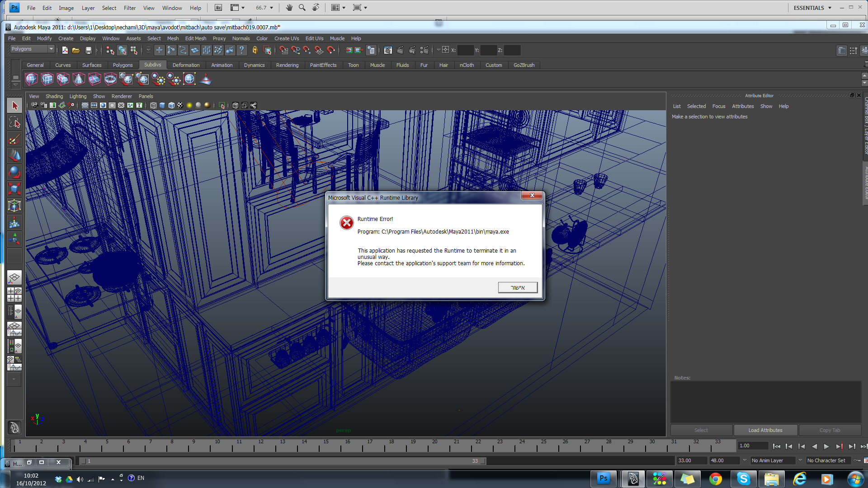The width and height of the screenshot is (868, 488).
Task: Click the subdiv sphere shelf icon
Action: point(31,80)
